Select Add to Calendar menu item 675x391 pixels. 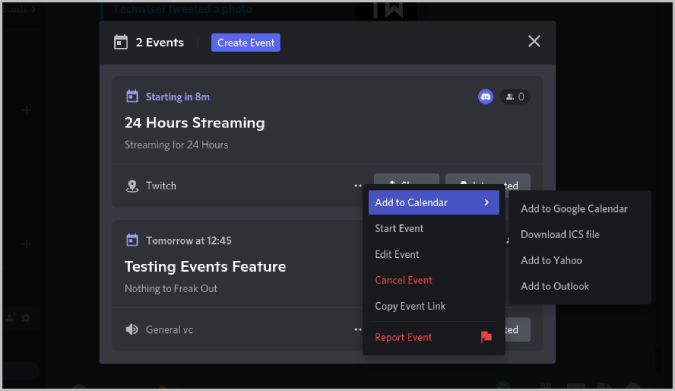(x=433, y=202)
